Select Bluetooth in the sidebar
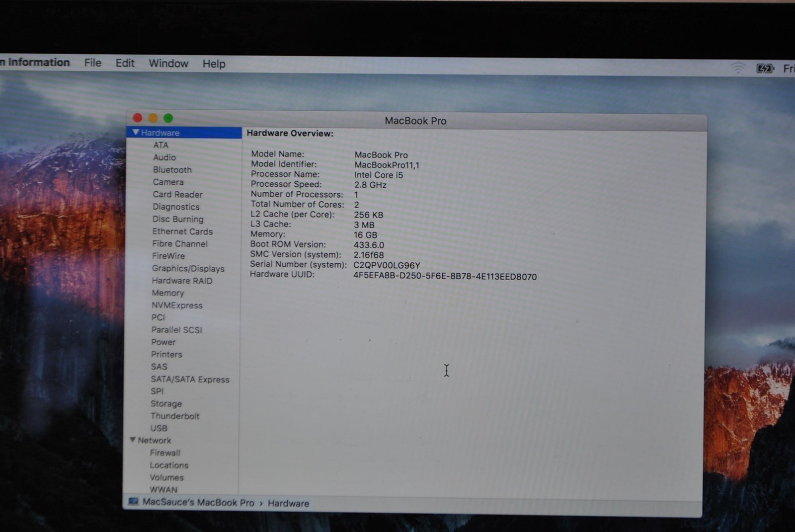 point(172,170)
